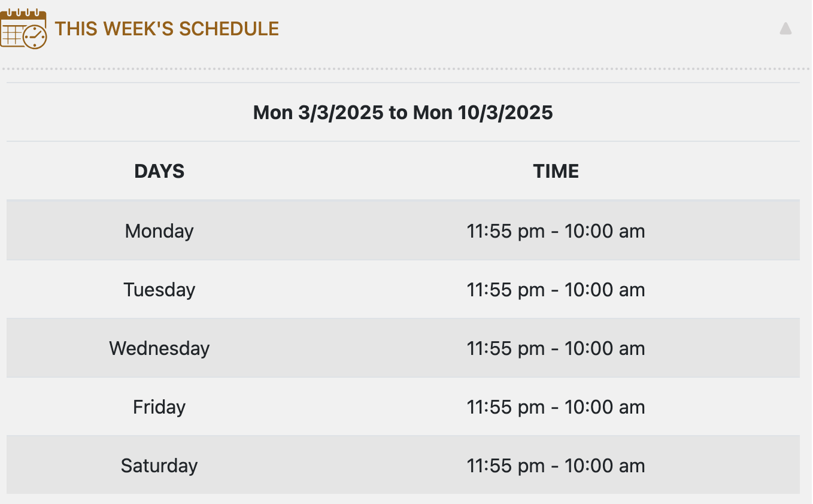
Task: Pick the Friday day cell
Action: pyautogui.click(x=159, y=407)
